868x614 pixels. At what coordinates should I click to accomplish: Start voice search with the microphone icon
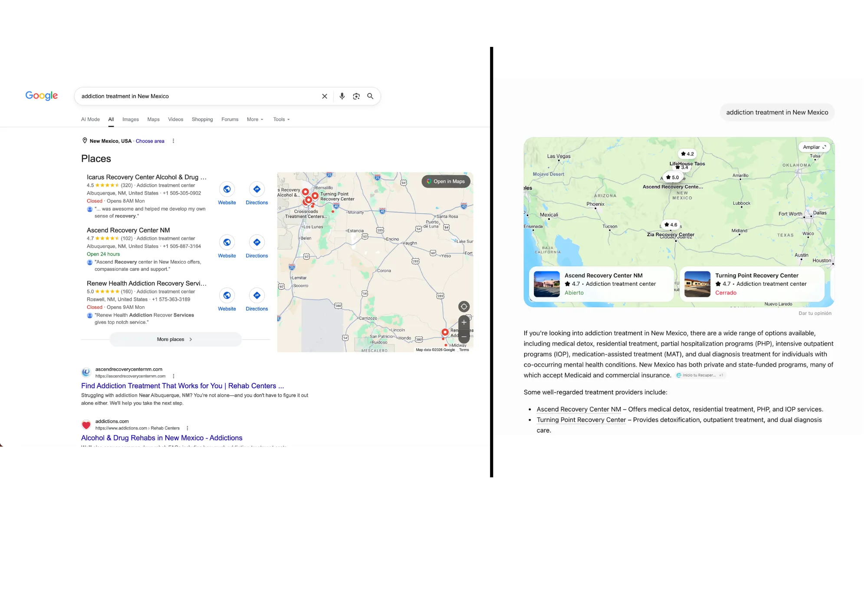[x=342, y=96]
